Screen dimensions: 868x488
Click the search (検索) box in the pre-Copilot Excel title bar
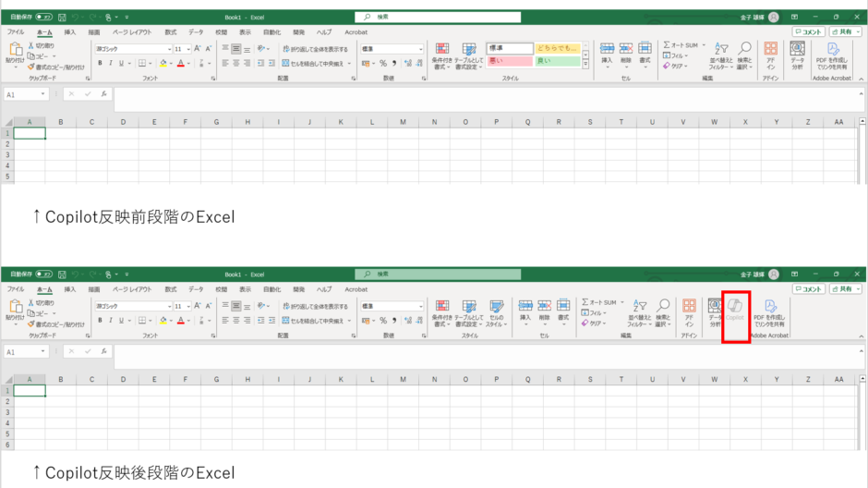[x=438, y=18]
